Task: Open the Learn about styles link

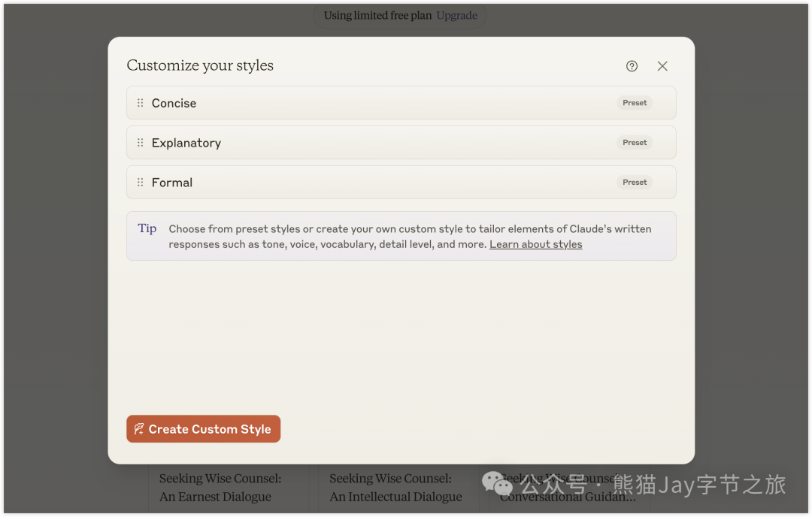Action: tap(535, 244)
